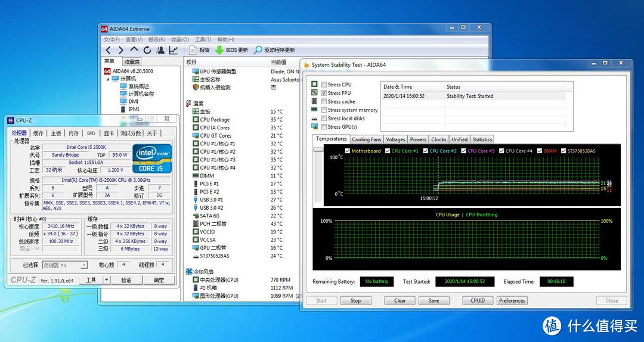Collapse the 计算机 tree node

108,79
